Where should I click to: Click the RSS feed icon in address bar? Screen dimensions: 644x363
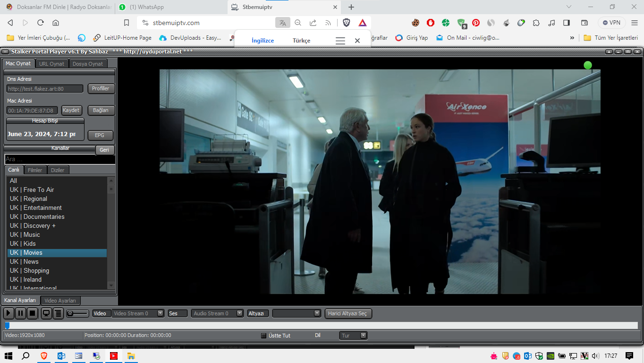pyautogui.click(x=328, y=23)
